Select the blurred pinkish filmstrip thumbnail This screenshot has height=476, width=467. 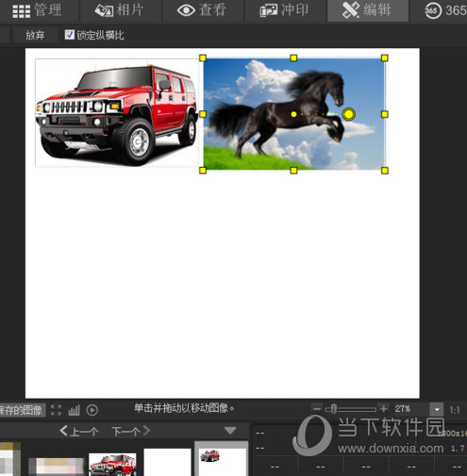coord(57,467)
